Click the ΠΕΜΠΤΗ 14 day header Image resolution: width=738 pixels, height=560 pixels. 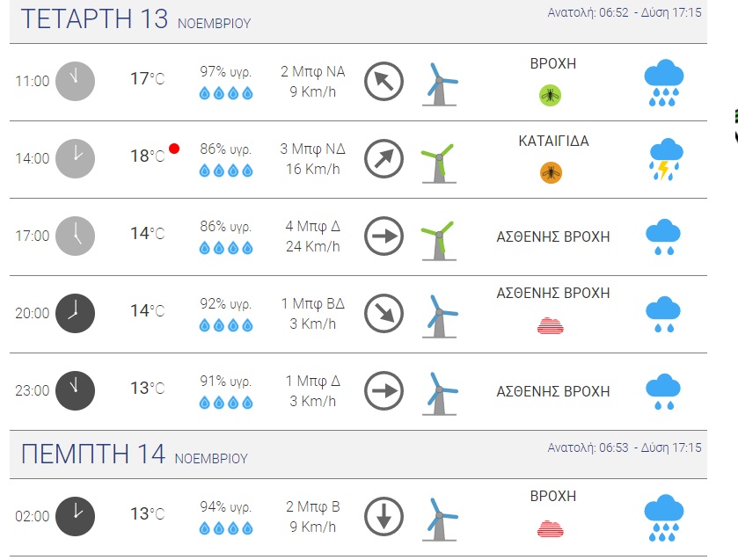point(93,454)
